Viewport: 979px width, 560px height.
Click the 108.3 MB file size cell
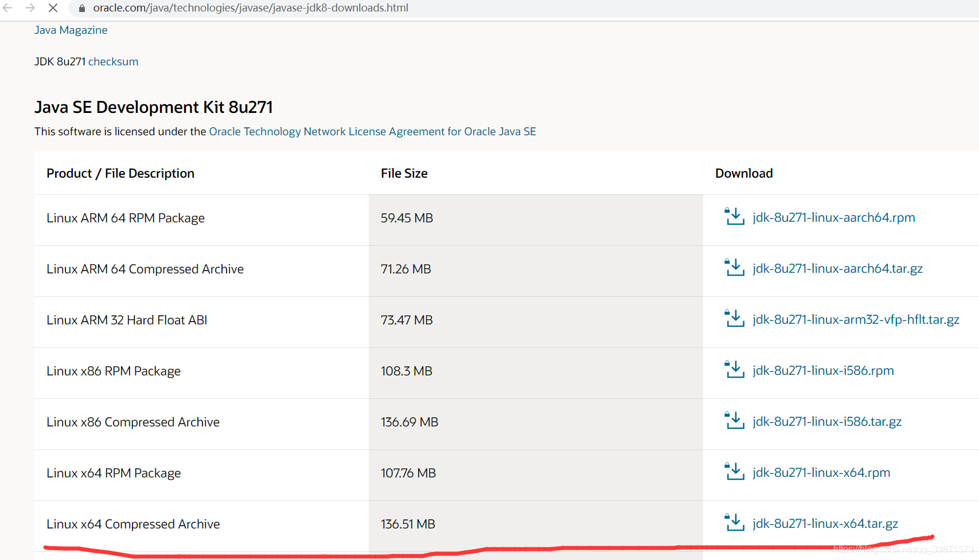coord(536,373)
